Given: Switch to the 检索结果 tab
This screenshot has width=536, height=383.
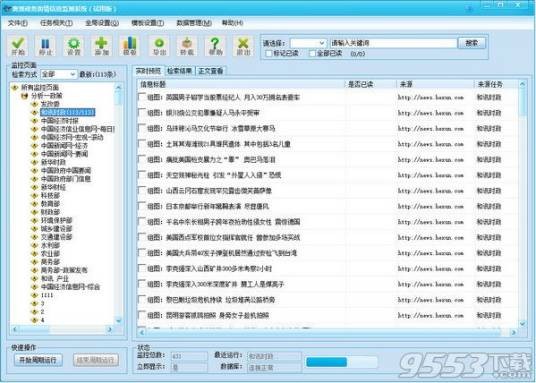Looking at the screenshot, I should 180,71.
